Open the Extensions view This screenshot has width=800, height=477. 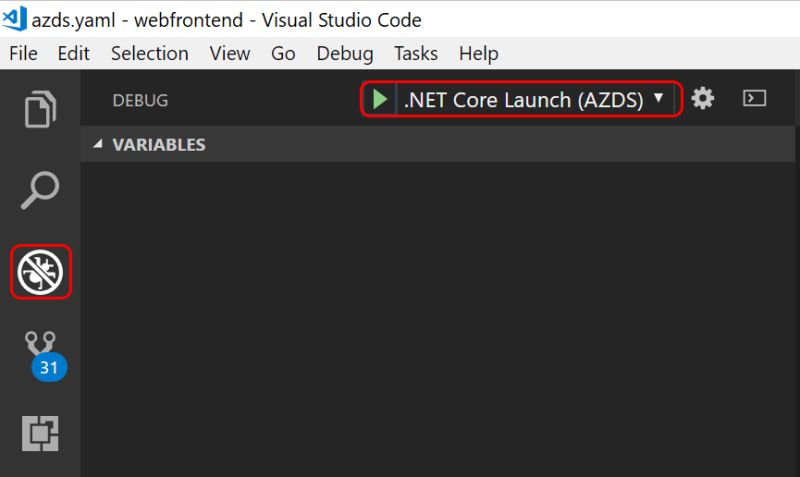40,434
